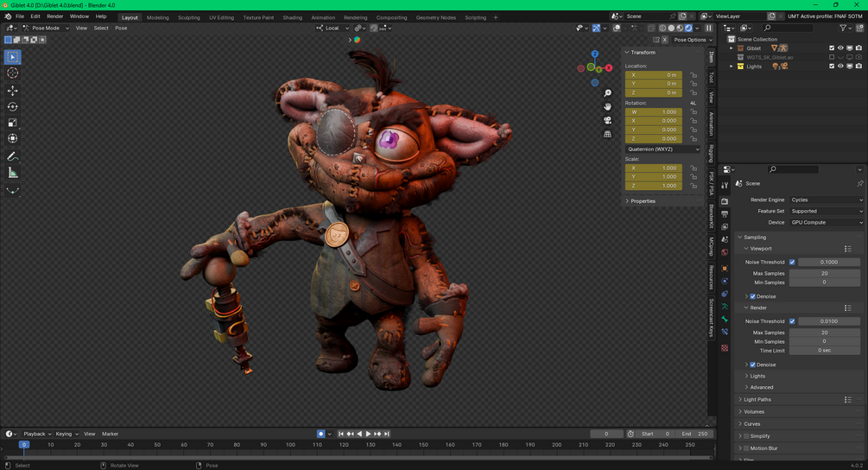868x470 pixels.
Task: Click the Viewport Max Samples field
Action: 825,273
